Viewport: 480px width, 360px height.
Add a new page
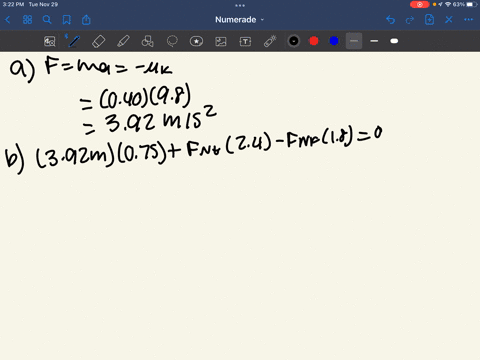tap(429, 20)
